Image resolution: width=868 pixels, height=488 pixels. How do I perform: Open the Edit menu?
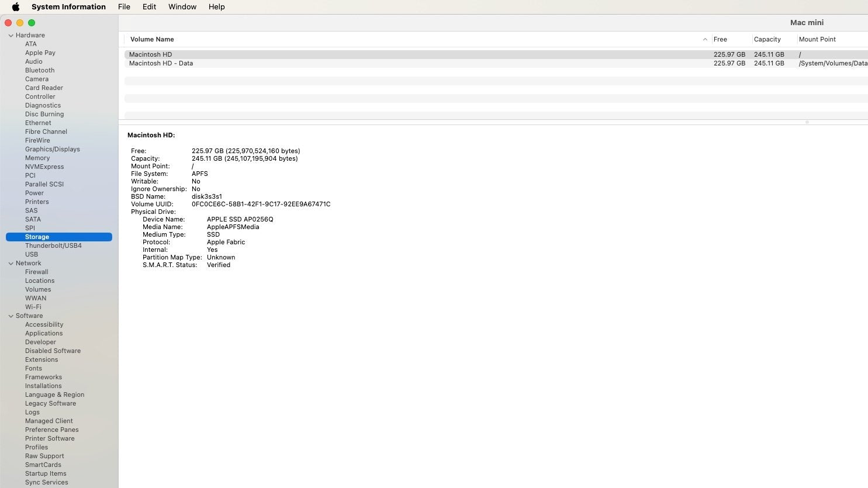point(149,7)
